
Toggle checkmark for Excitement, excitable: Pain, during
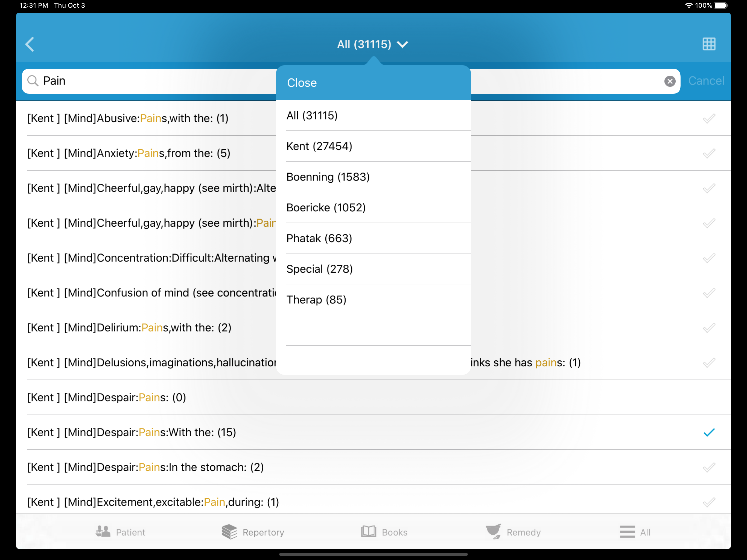point(709,502)
